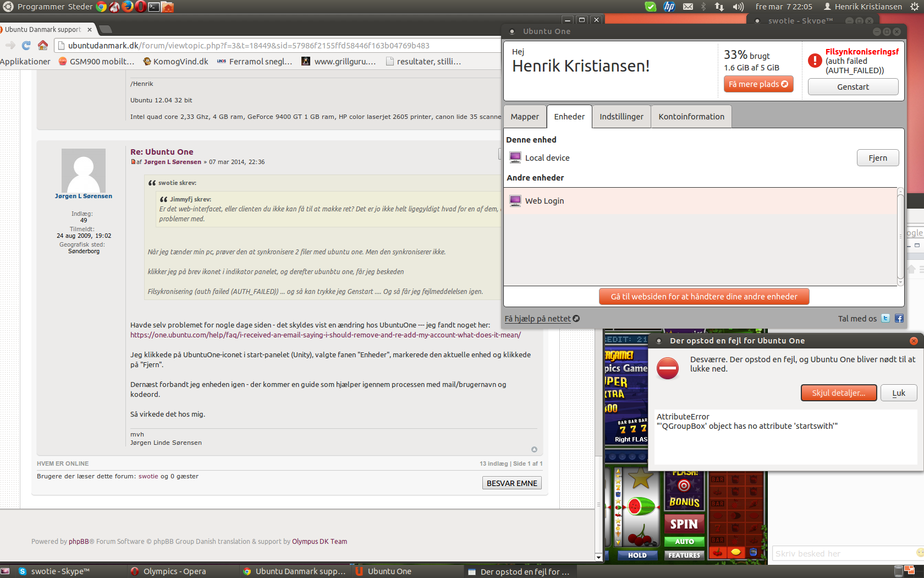This screenshot has width=924, height=578.
Task: Click the HOLD button in slot game
Action: click(x=637, y=555)
